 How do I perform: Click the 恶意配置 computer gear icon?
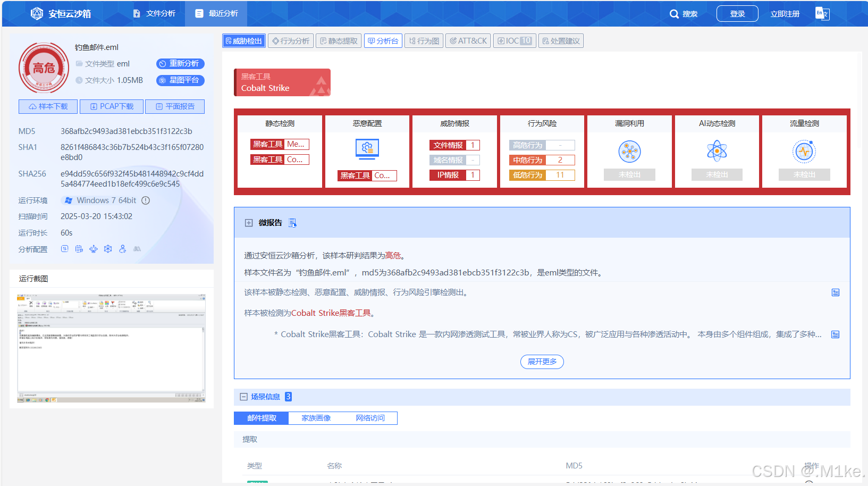point(367,149)
